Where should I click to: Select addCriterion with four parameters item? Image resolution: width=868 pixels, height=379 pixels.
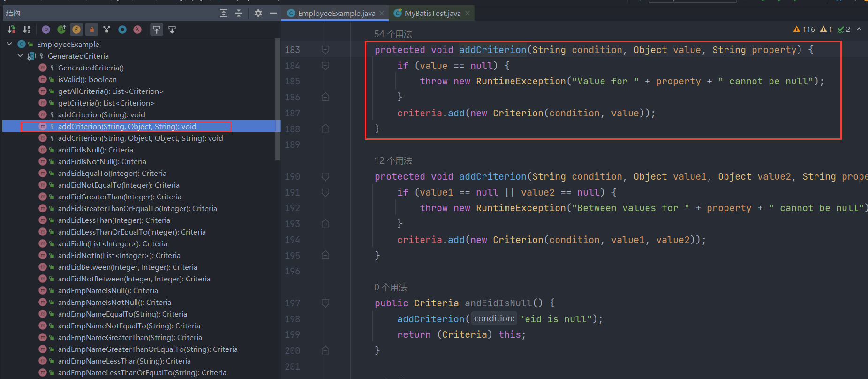[140, 138]
